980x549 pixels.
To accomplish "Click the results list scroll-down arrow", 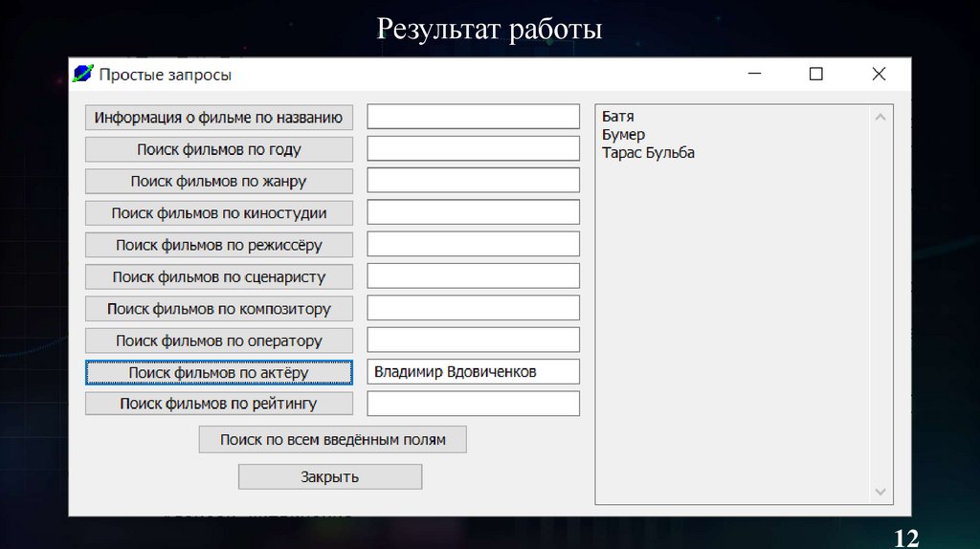I will (880, 492).
